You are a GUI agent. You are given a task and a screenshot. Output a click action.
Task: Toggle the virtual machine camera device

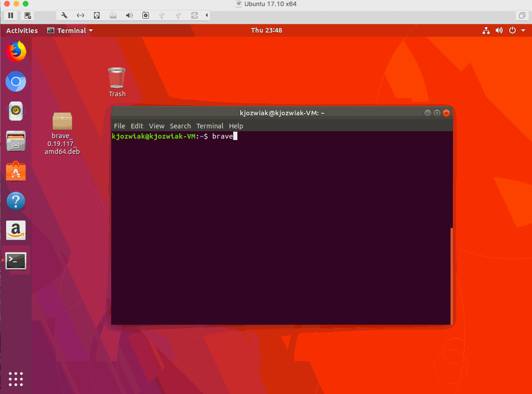click(x=145, y=15)
